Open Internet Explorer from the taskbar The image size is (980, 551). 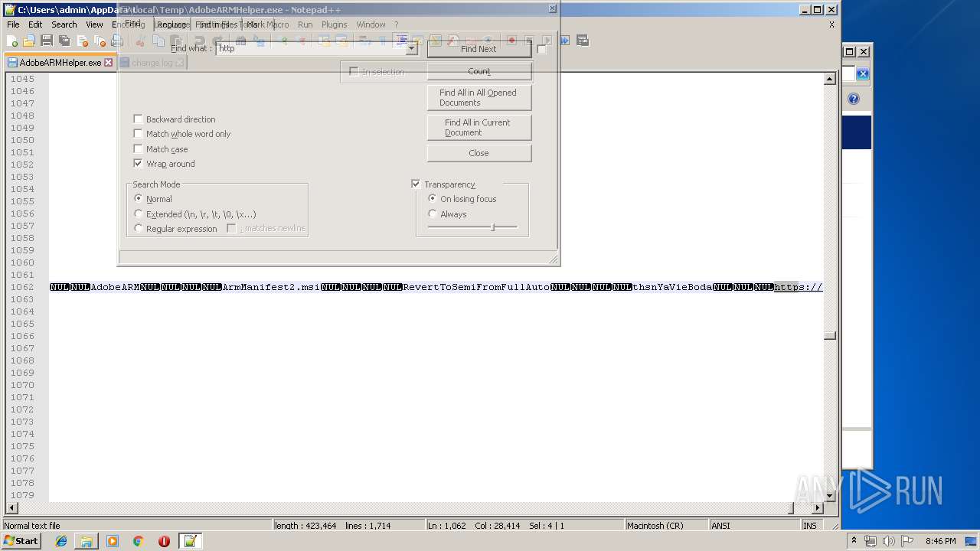pyautogui.click(x=61, y=541)
